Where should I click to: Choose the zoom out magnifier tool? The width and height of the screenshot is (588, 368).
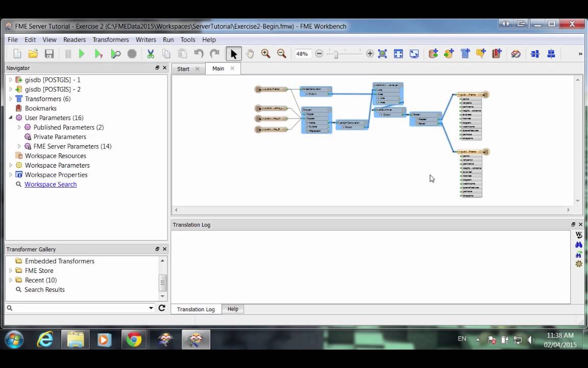[282, 54]
